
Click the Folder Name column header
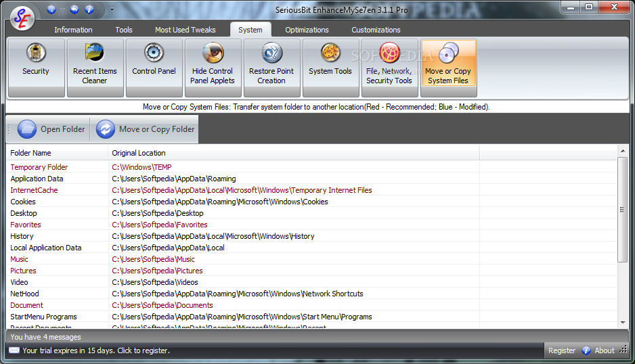(x=57, y=153)
